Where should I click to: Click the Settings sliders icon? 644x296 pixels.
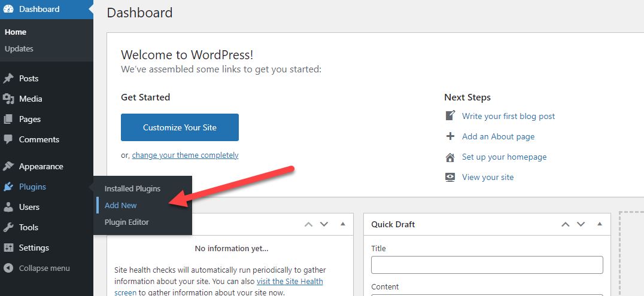coord(8,248)
